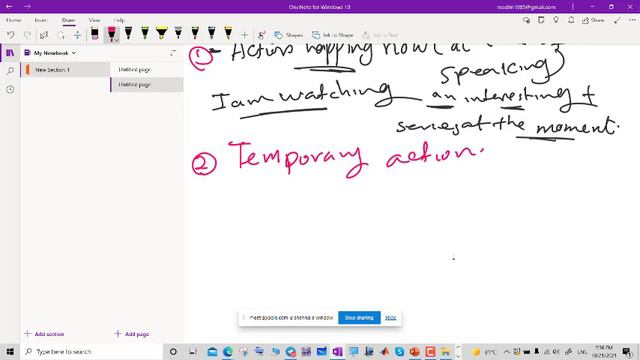Click Ink to Shape button
This screenshot has width=640, height=360.
(333, 35)
